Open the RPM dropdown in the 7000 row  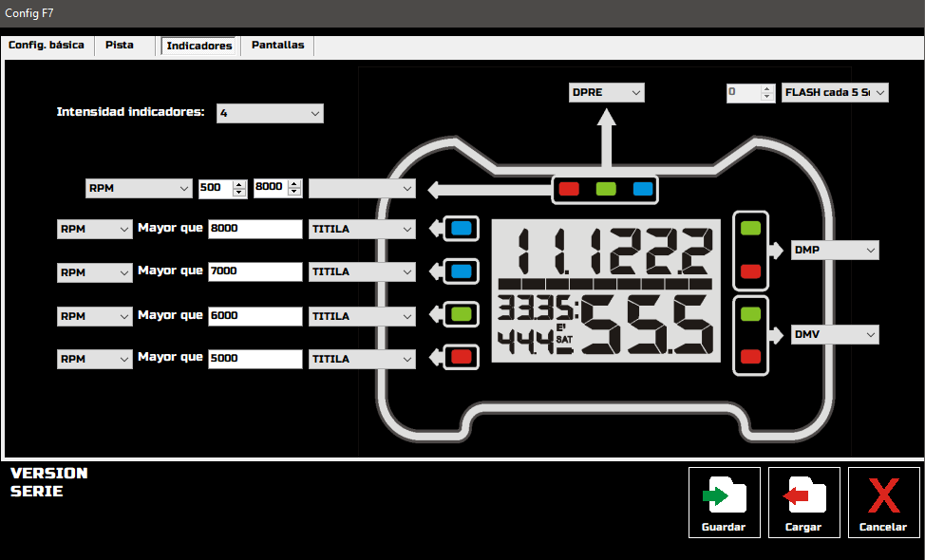pos(94,273)
